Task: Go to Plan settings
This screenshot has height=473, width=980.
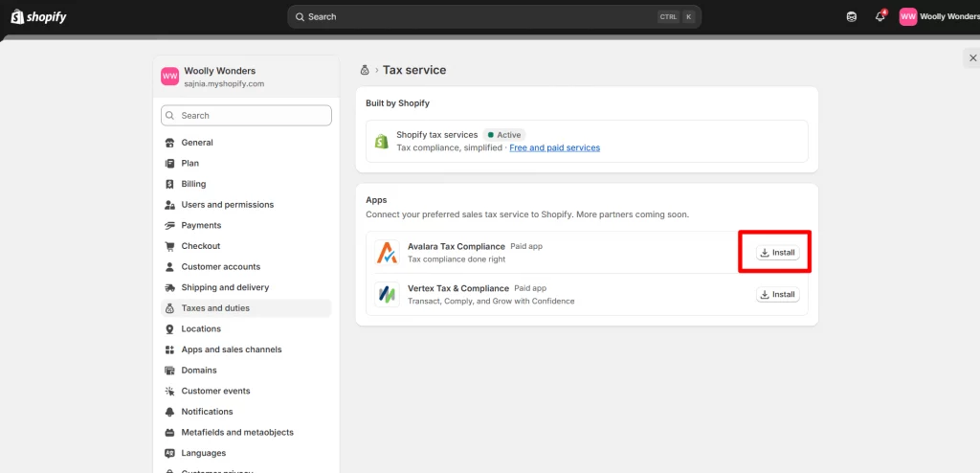Action: tap(246, 164)
